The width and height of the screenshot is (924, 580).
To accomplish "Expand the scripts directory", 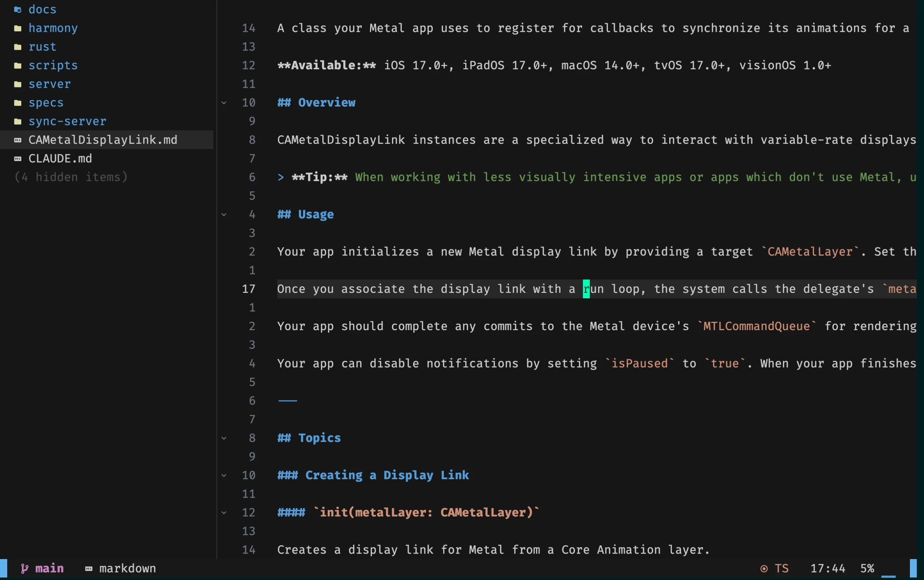I will pyautogui.click(x=53, y=66).
